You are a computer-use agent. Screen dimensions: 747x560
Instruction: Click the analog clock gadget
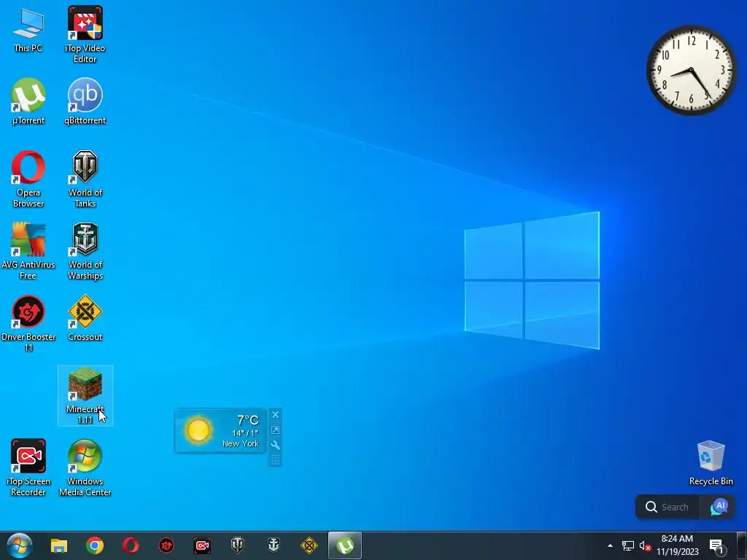(692, 70)
